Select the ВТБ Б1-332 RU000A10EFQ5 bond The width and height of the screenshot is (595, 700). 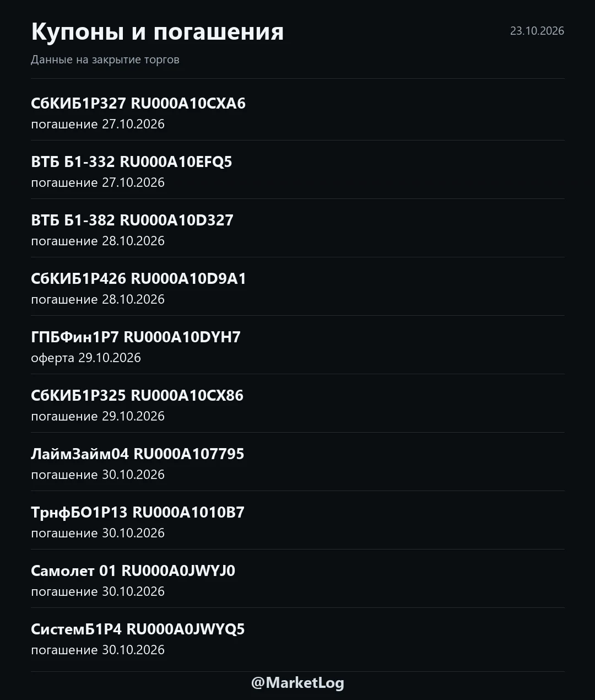pyautogui.click(x=297, y=170)
